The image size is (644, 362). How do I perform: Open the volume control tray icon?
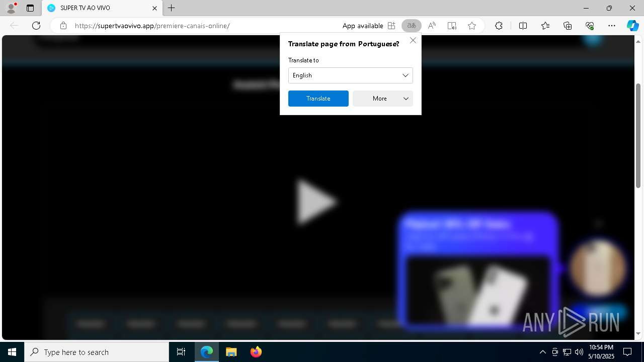579,352
